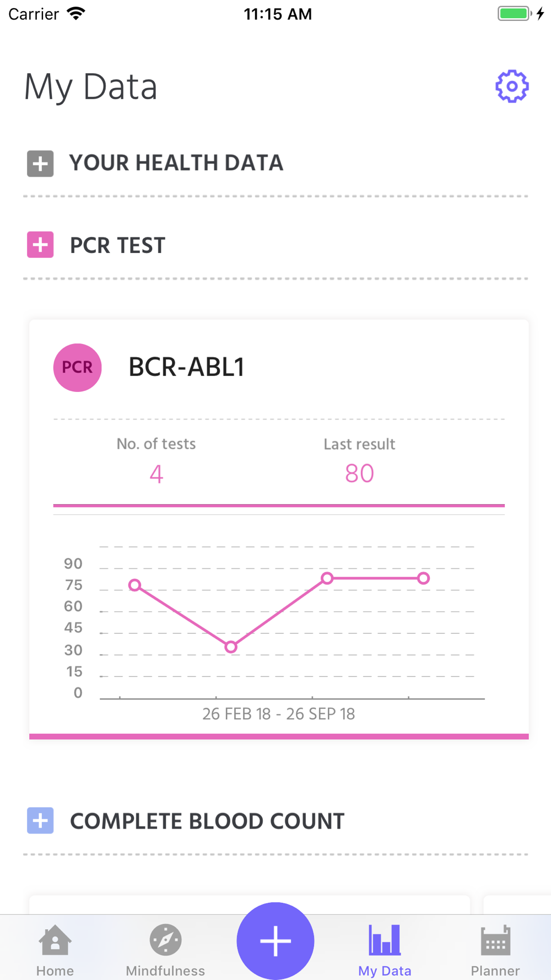Expand Your Health Data with gray plus
Viewport: 551px width, 980px height.
(x=40, y=164)
